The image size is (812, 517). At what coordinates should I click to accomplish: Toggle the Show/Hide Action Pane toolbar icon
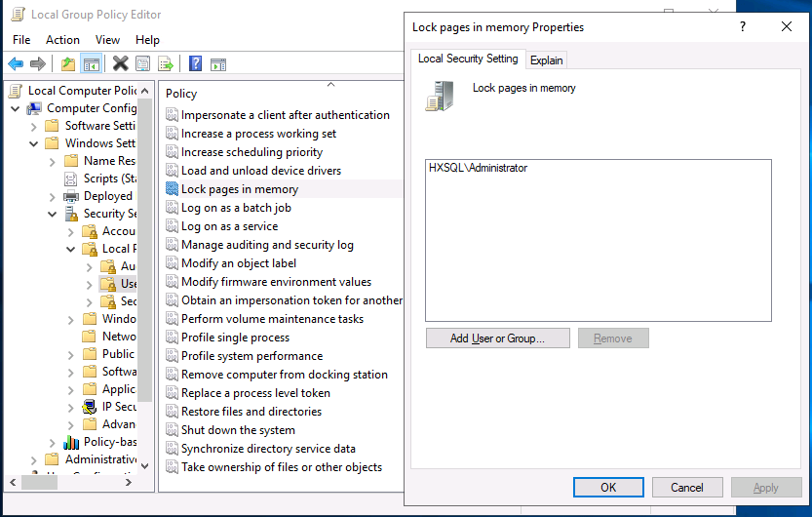(x=218, y=64)
